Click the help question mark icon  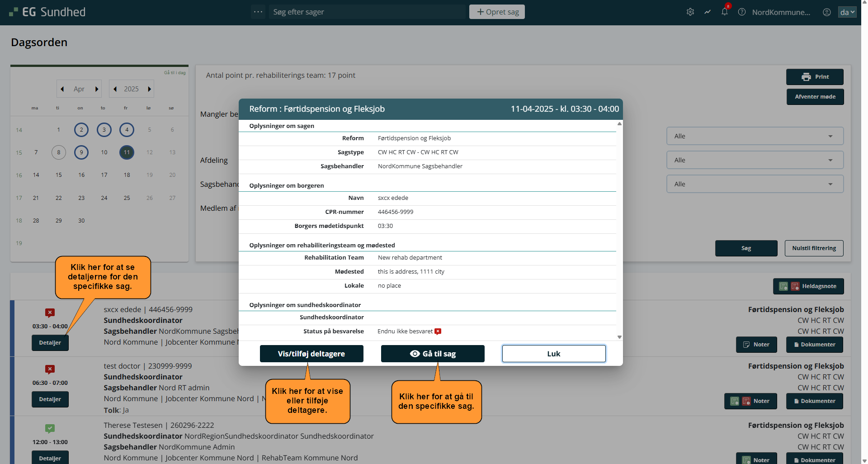[742, 12]
